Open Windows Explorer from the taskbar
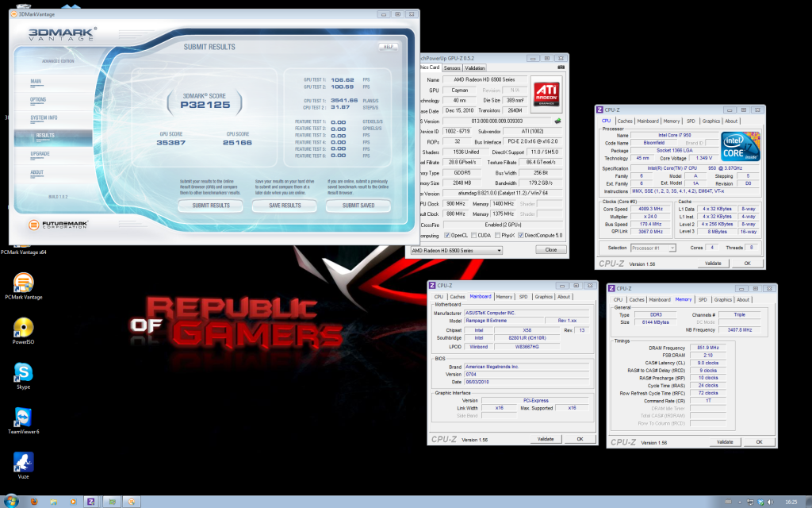This screenshot has height=508, width=812. [x=53, y=502]
